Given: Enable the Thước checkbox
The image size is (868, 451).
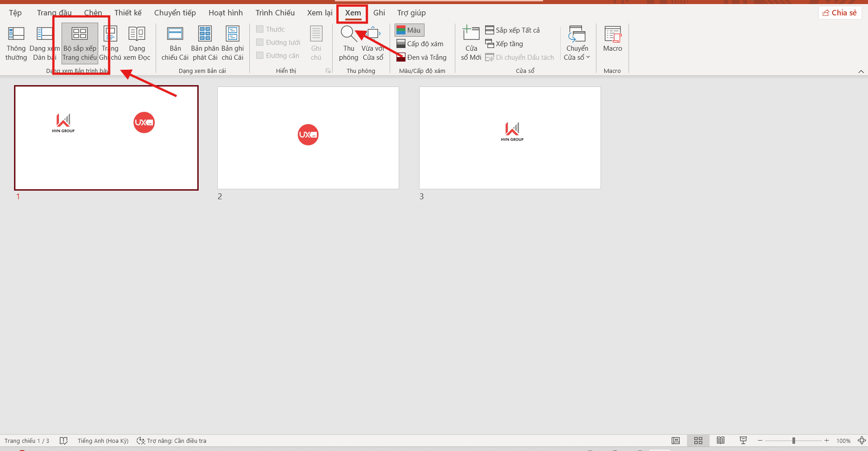Looking at the screenshot, I should 259,29.
